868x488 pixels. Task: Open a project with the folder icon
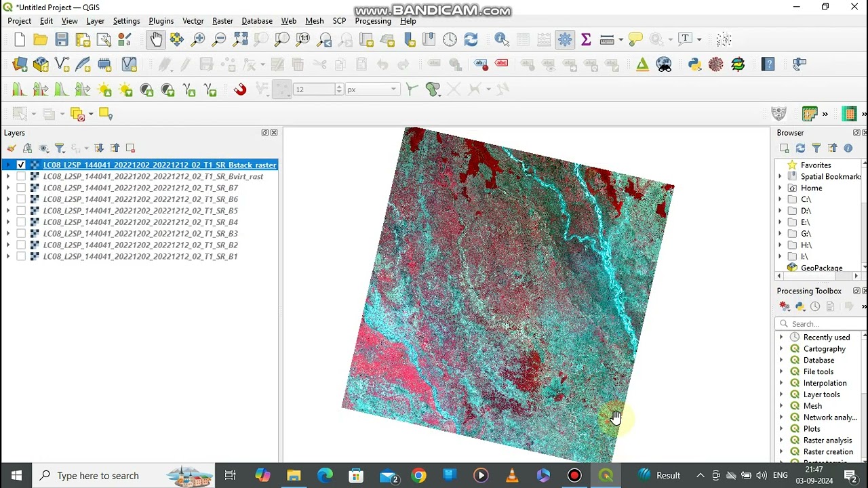[x=41, y=39]
